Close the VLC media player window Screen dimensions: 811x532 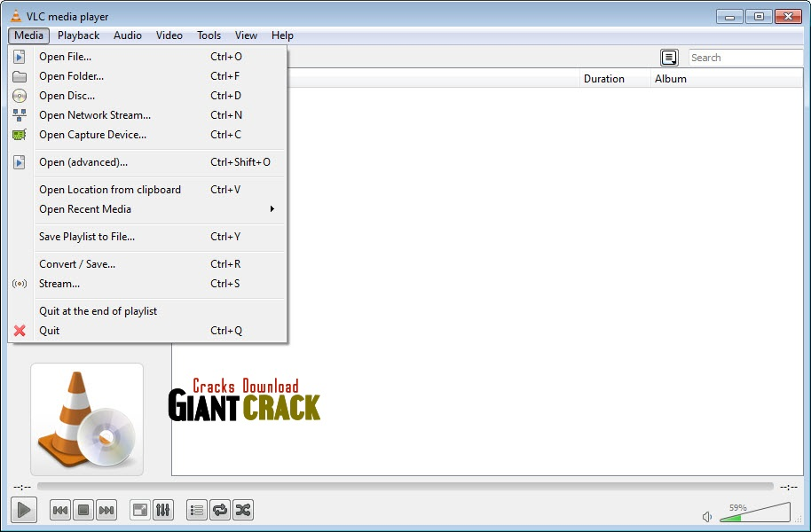point(789,17)
